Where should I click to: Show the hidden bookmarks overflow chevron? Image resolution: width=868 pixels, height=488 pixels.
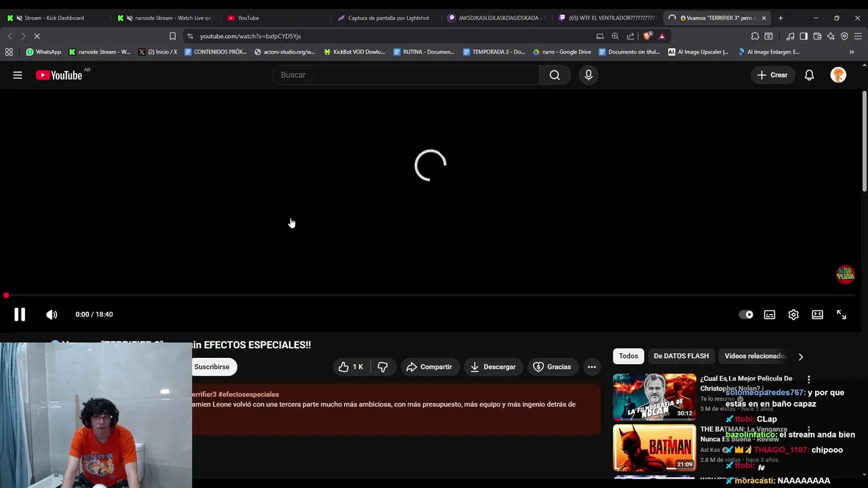coord(852,52)
